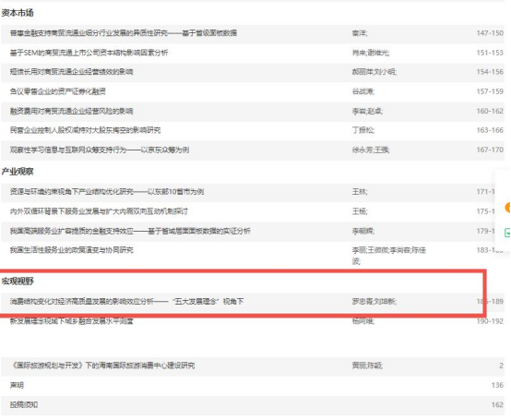Viewport: 511px width, 420px height.
Task: Click the 投稿须知 entry on page 162
Action: [23, 404]
